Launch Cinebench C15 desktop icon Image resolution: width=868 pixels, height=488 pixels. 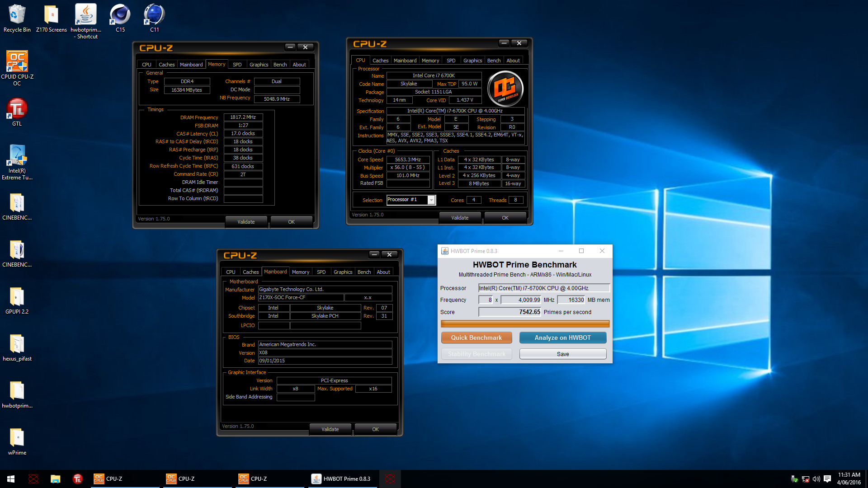[x=120, y=18]
